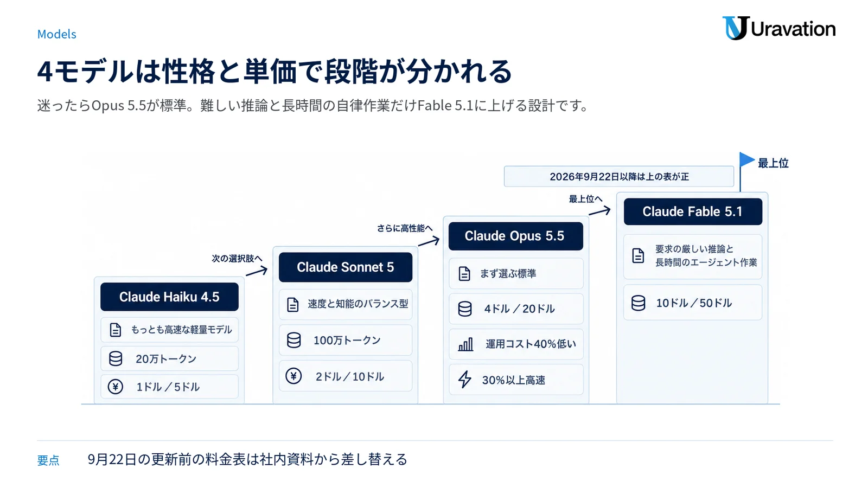868x488 pixels.
Task: Click yen icon beside 2ドル／10ドル
Action: click(x=293, y=376)
